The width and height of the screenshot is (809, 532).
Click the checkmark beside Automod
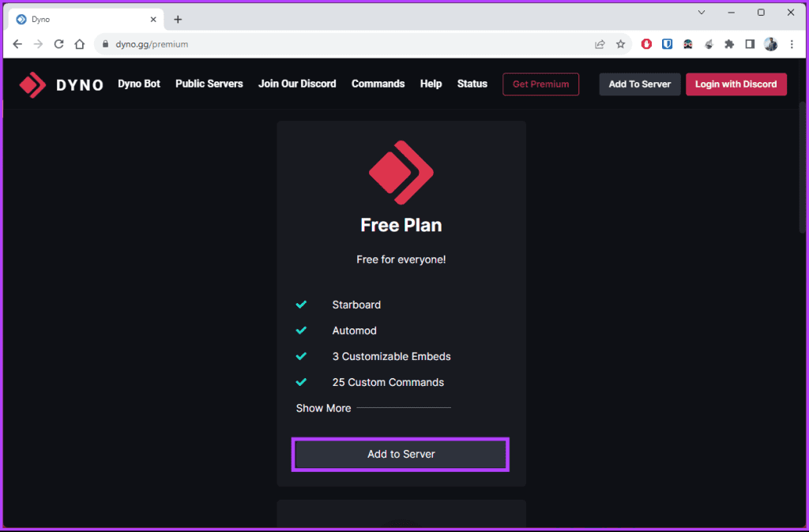pos(301,330)
